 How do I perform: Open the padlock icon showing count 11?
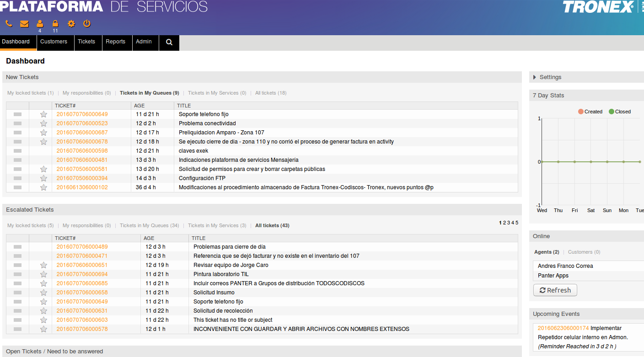(x=55, y=24)
